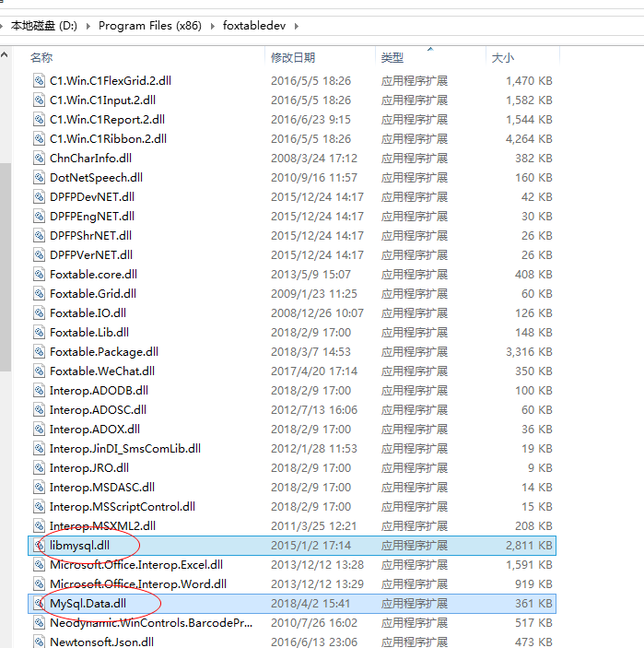644x648 pixels.
Task: Click the 361 KB size of MySql.Data.dll
Action: pyautogui.click(x=533, y=604)
